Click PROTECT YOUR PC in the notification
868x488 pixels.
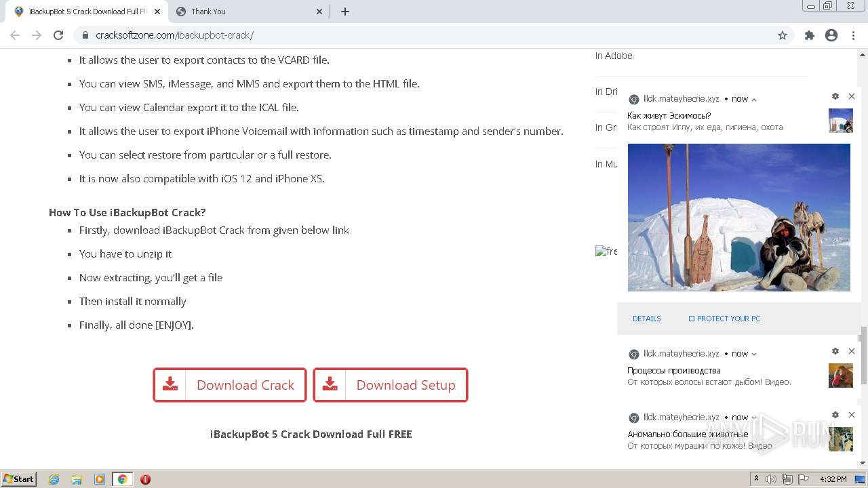tap(724, 319)
